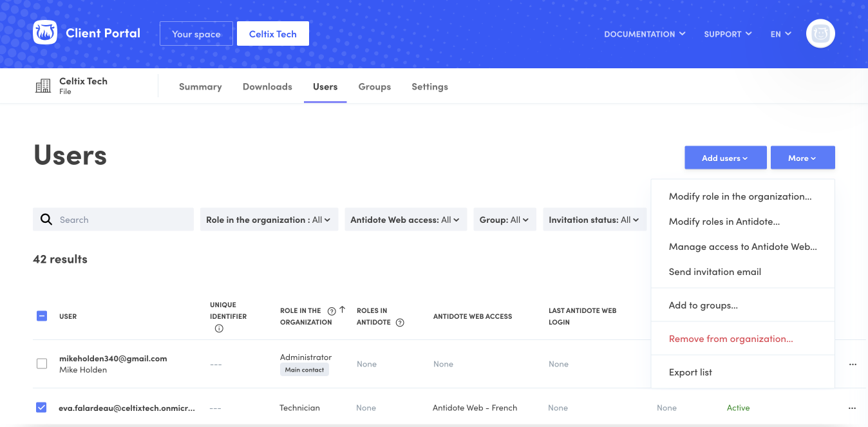
Task: Click the Technician role cell
Action: pyautogui.click(x=299, y=408)
